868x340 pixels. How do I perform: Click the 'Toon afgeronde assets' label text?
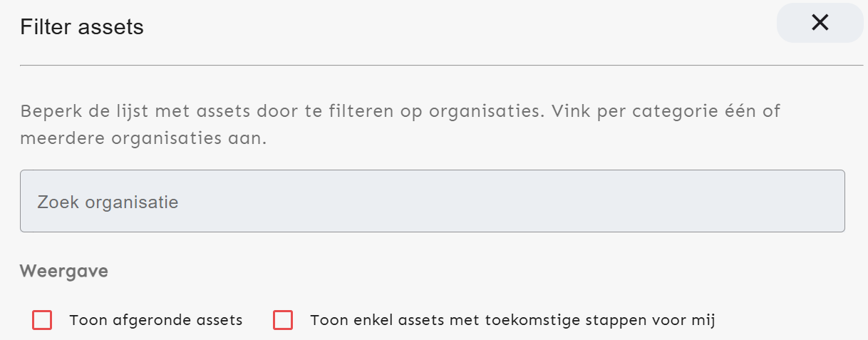tap(155, 321)
